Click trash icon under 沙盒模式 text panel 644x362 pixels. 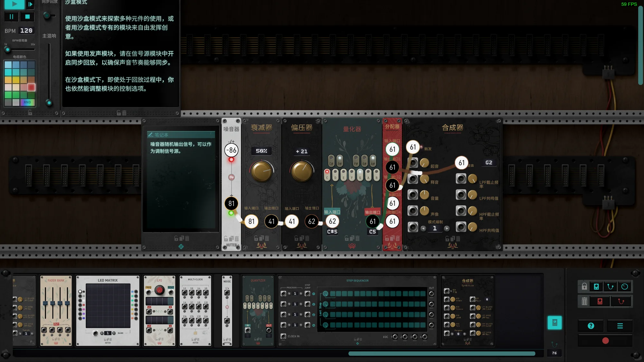124,113
